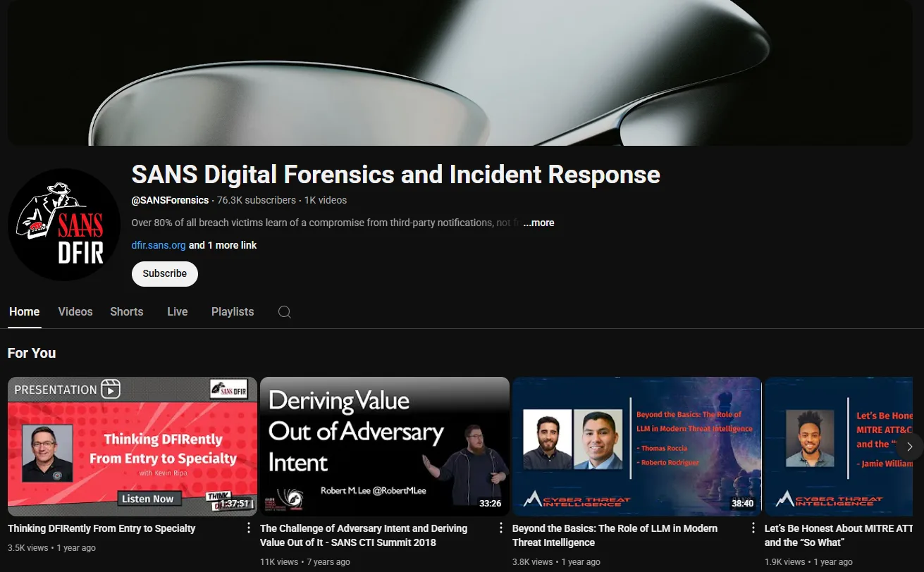Viewport: 924px width, 572px height.
Task: Click the '1K videos' count
Action: (x=326, y=200)
